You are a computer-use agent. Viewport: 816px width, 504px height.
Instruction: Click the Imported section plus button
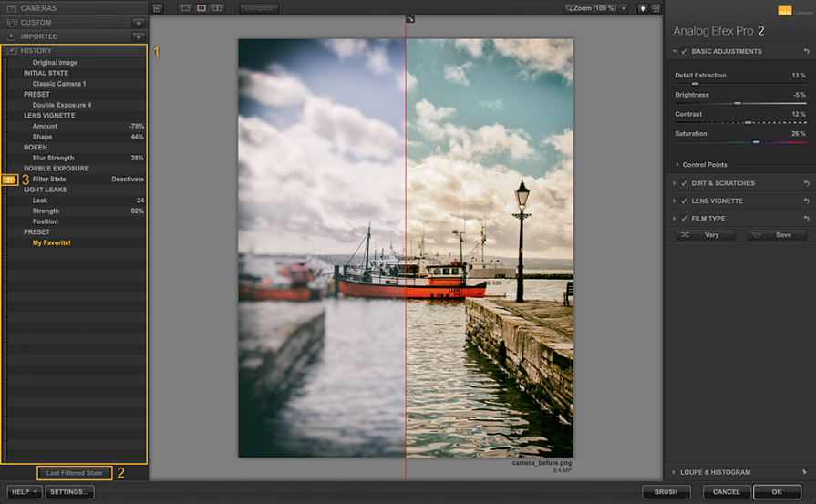click(x=138, y=37)
